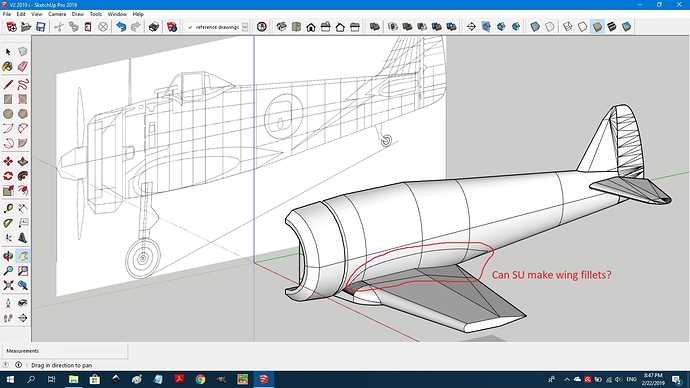Enable Shaded With Textures style
The height and width of the screenshot is (388, 690).
point(612,27)
